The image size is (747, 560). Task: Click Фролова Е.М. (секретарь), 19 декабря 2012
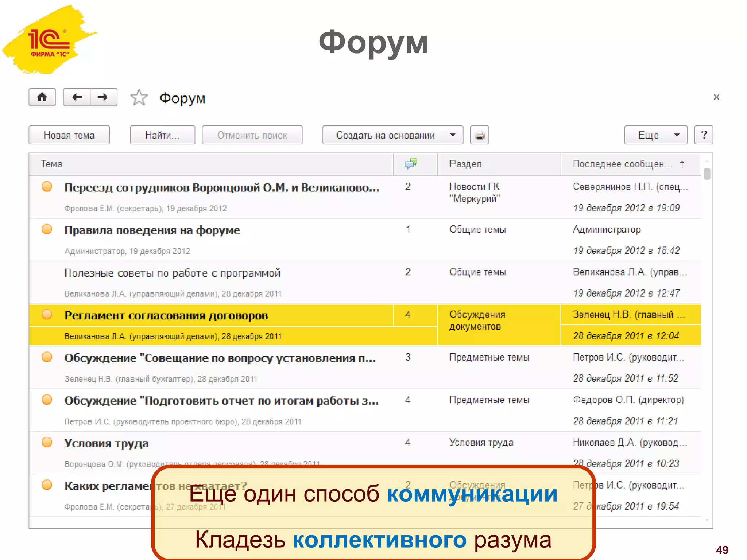[x=146, y=209]
